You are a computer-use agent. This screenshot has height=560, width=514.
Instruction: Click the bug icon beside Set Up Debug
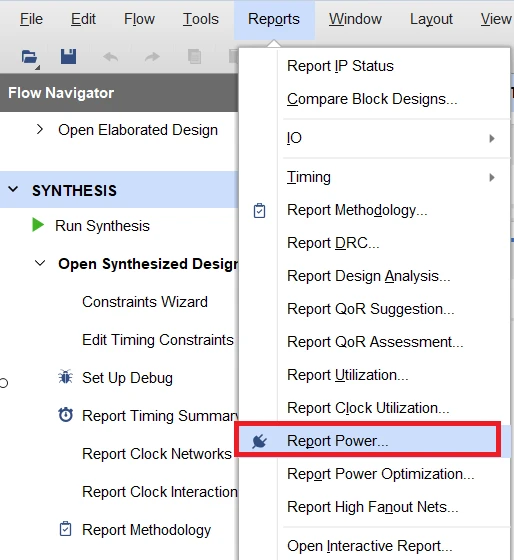(x=65, y=377)
